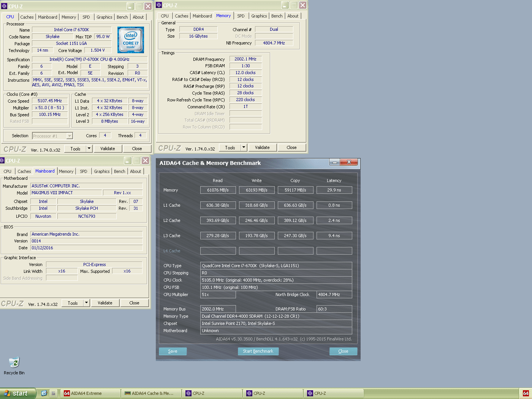The height and width of the screenshot is (399, 532).
Task: Click Close button in the Mainboard window
Action: tap(134, 303)
